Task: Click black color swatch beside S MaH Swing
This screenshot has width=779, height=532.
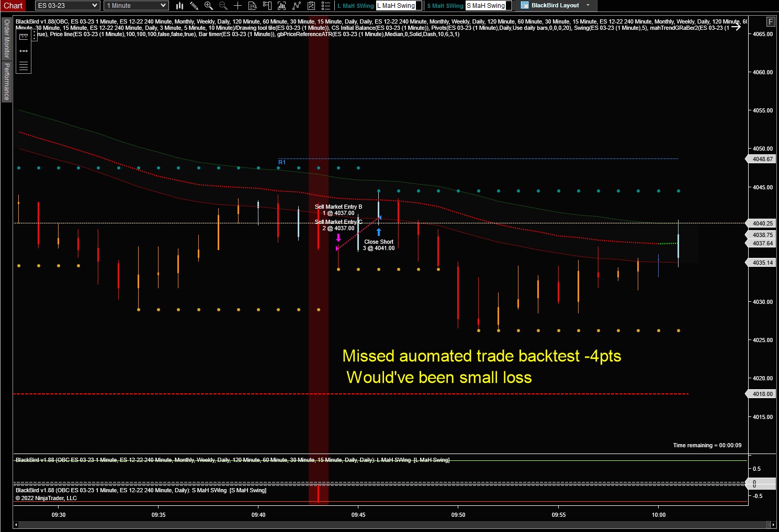Action: coord(509,6)
